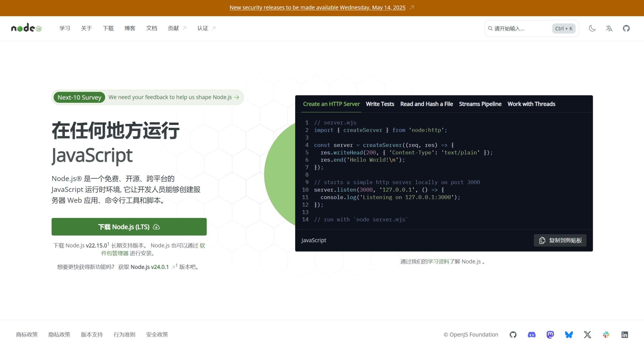Click the Slack icon in footer
The width and height of the screenshot is (644, 348).
click(x=606, y=335)
